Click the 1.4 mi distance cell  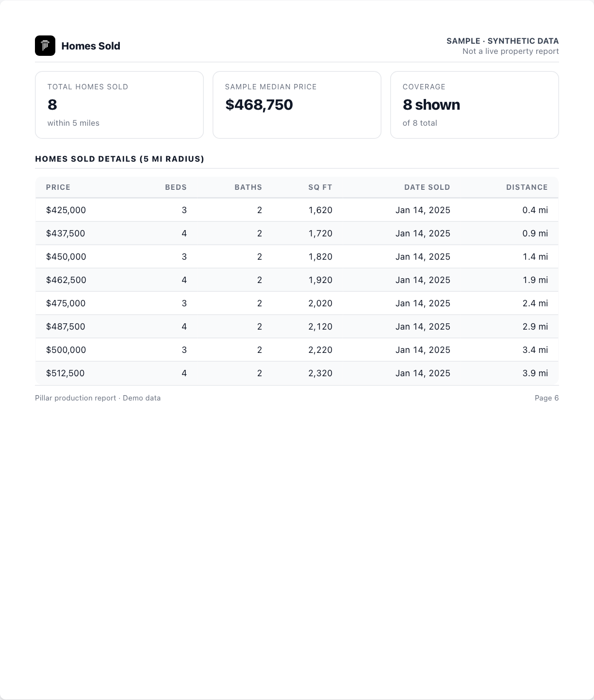(535, 257)
